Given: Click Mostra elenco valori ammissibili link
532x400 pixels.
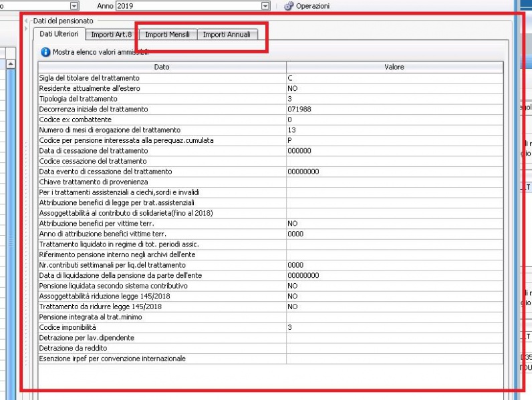Looking at the screenshot, I should (x=100, y=52).
